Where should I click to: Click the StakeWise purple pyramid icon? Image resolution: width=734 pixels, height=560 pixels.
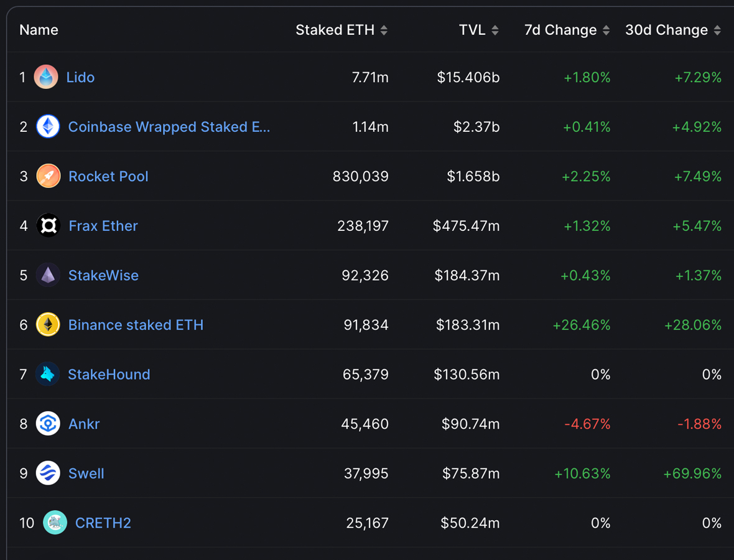tap(48, 275)
